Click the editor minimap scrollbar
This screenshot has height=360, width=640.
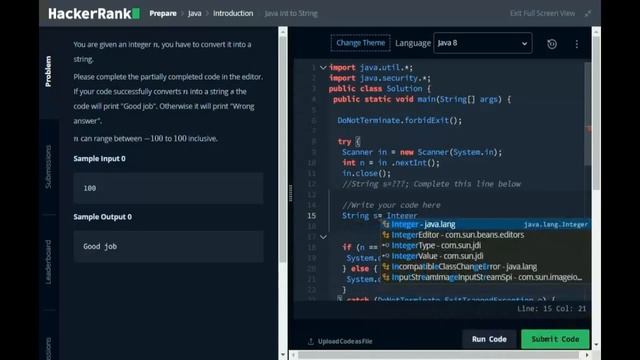click(588, 113)
